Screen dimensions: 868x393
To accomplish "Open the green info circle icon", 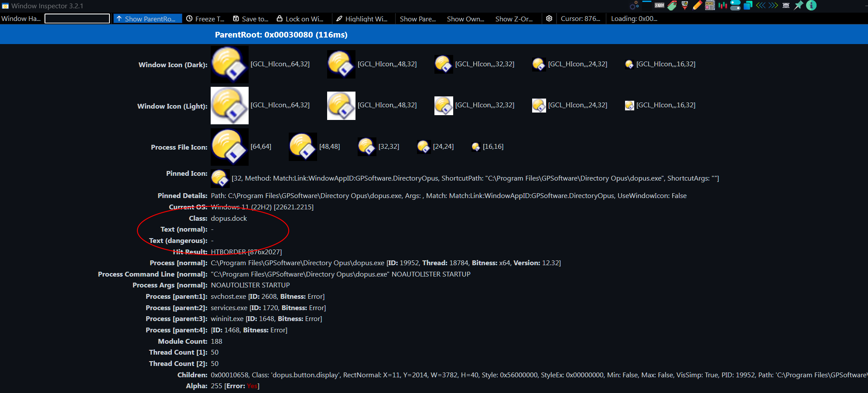I will click(x=811, y=5).
